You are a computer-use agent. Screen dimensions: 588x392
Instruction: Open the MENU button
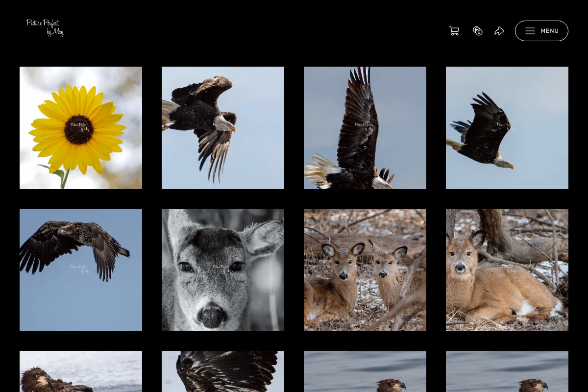(x=541, y=31)
